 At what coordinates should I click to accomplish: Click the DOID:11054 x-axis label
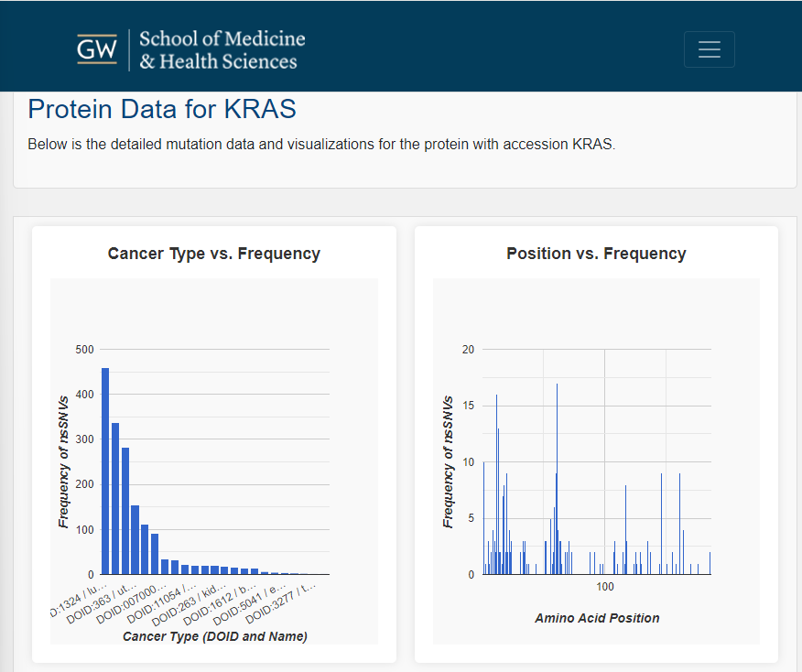click(x=161, y=604)
